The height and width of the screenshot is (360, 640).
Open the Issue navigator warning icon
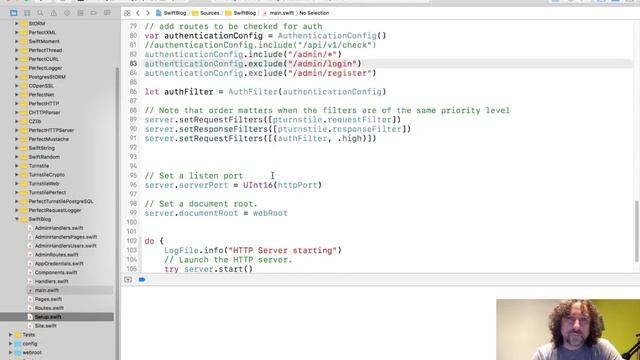[x=53, y=13]
